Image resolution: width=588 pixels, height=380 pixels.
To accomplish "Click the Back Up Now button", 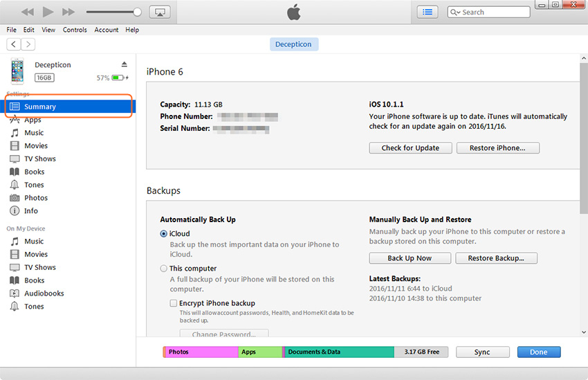I will (x=410, y=258).
